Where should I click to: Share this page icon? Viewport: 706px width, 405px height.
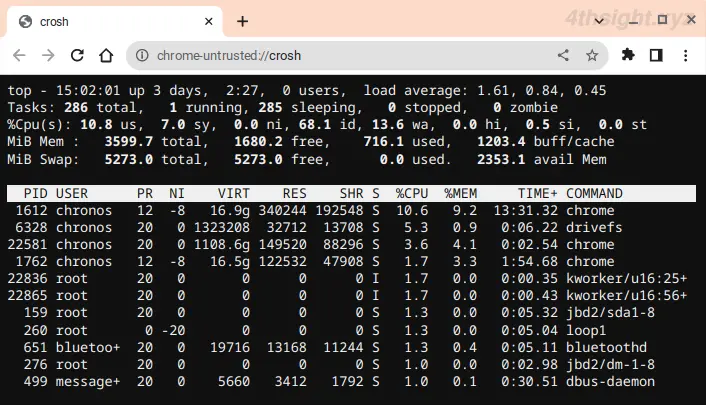563,55
